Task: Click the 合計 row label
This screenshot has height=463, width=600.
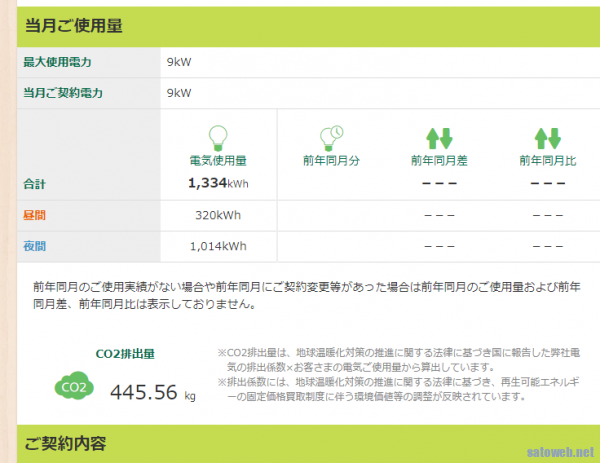Action: point(35,184)
